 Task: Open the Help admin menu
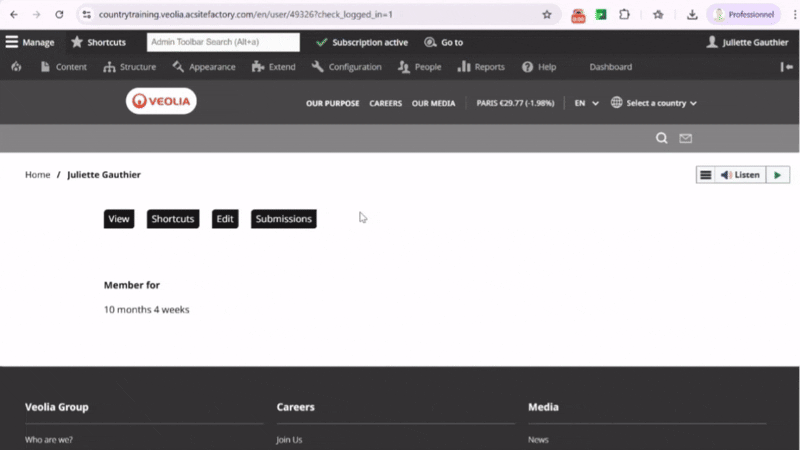[x=539, y=67]
